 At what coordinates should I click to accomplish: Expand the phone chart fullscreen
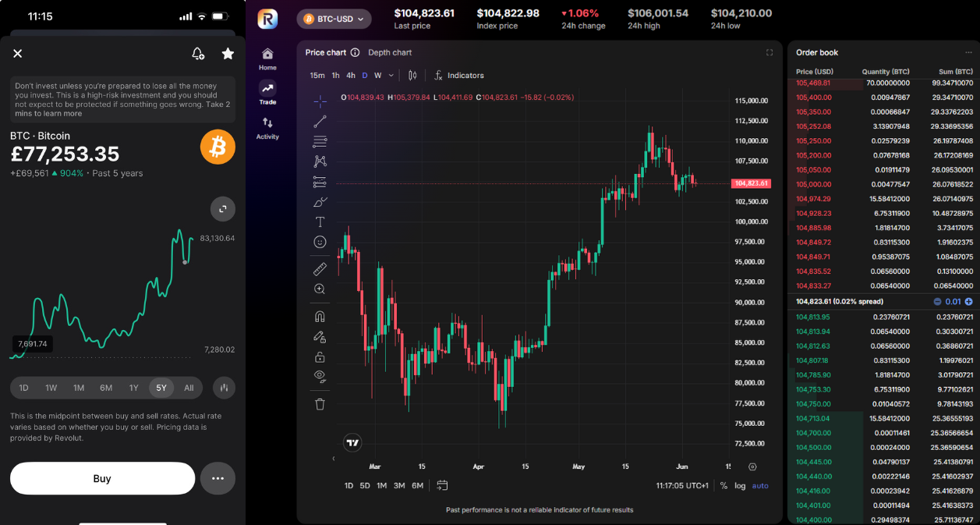tap(223, 209)
